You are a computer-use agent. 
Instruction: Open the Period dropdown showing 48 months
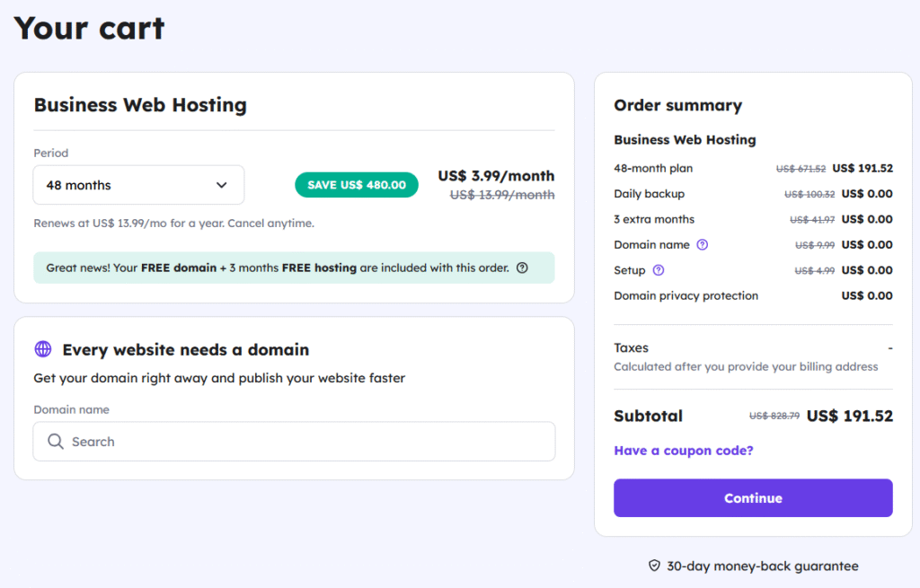(137, 185)
